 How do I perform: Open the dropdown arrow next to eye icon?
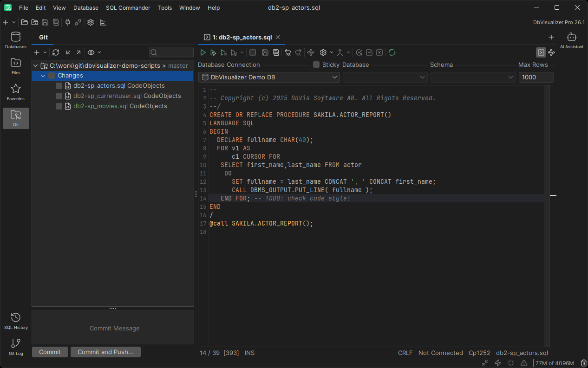pyautogui.click(x=99, y=52)
